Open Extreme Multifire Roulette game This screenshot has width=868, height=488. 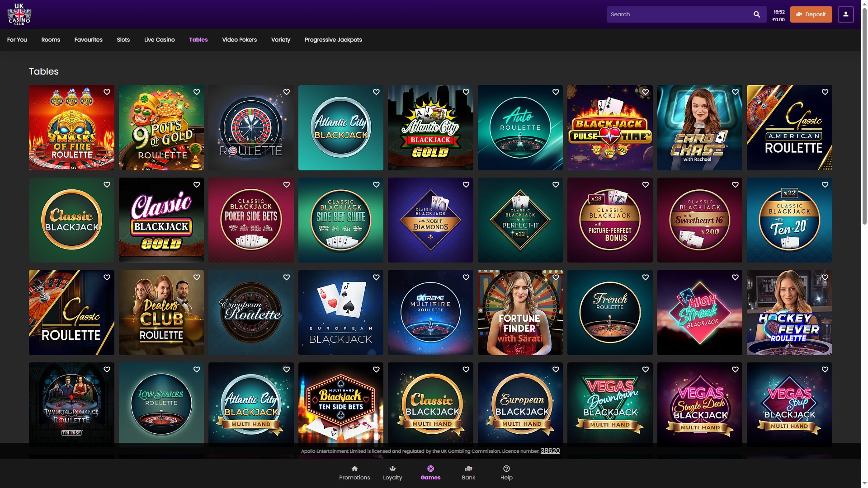[430, 313]
